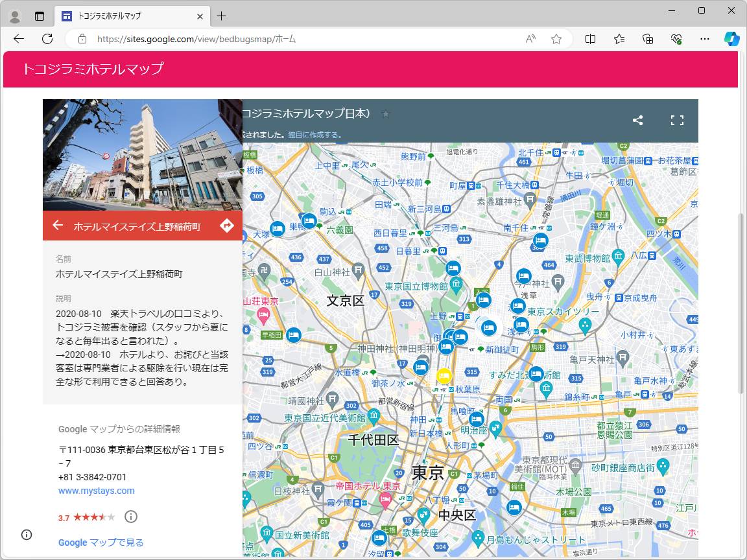Go back from the hotel detail panel
Image resolution: width=747 pixels, height=560 pixels.
click(x=57, y=226)
